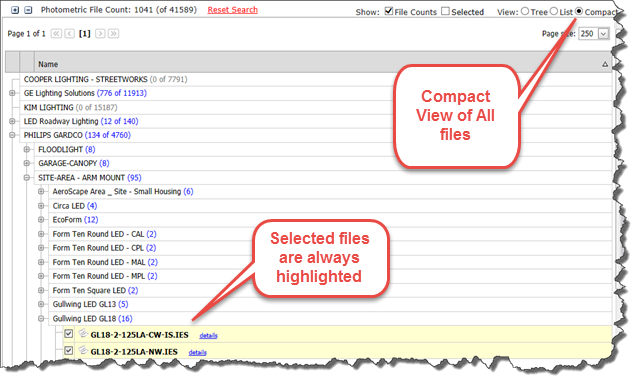Expand AeroScape Area Site Small Housing
Image resolution: width=640 pixels, height=384 pixels.
point(41,191)
